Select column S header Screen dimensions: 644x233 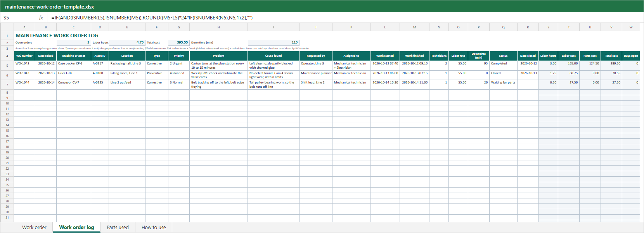548,27
